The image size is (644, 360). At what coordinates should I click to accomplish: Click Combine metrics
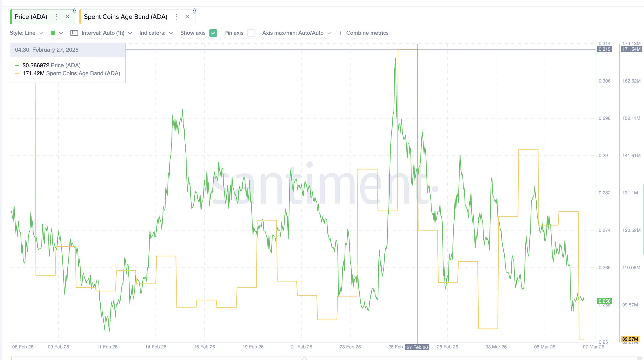click(x=367, y=33)
